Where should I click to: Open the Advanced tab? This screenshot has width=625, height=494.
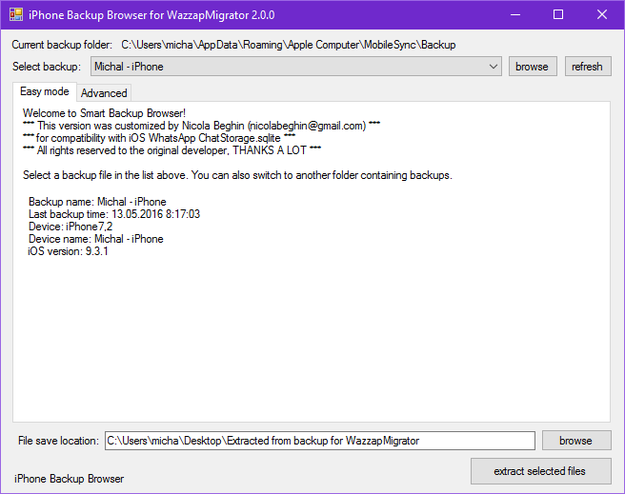tap(104, 93)
